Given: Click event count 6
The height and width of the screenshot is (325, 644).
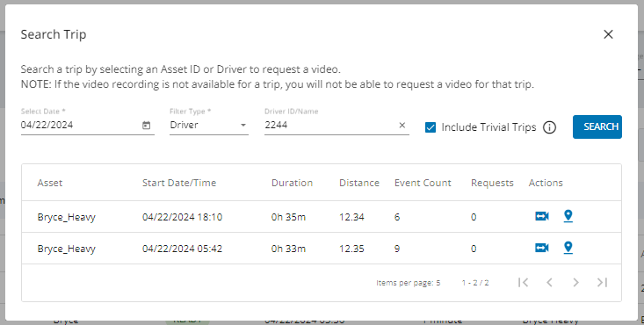Looking at the screenshot, I should tap(397, 217).
